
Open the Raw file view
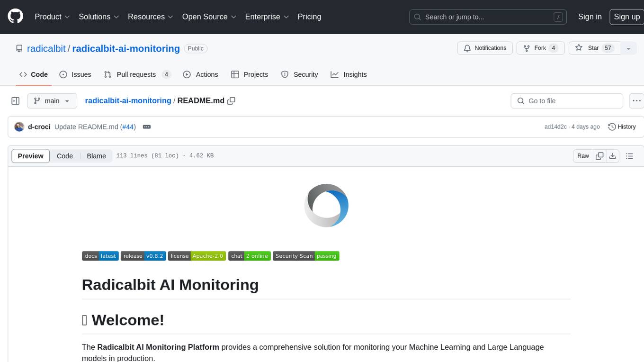click(x=583, y=156)
